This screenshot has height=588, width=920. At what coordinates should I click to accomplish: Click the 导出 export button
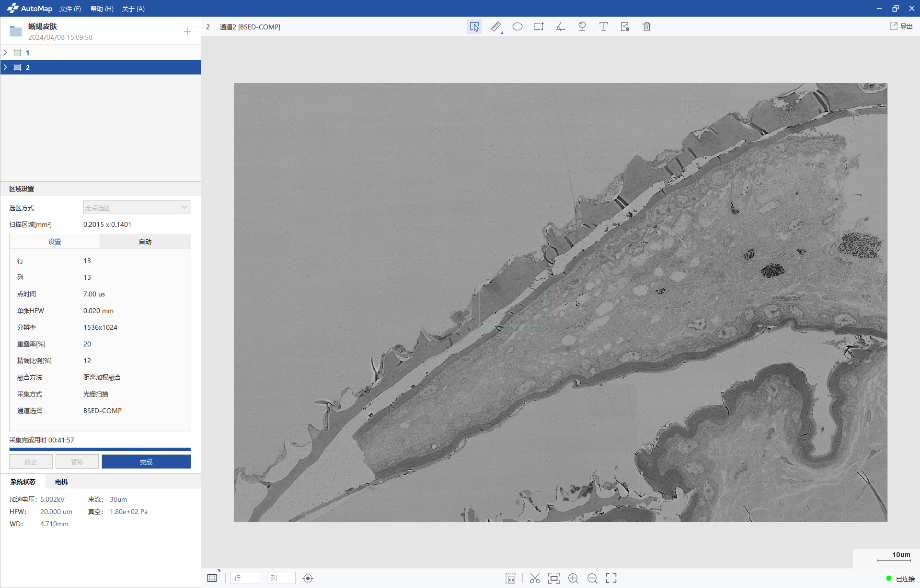[x=900, y=27]
